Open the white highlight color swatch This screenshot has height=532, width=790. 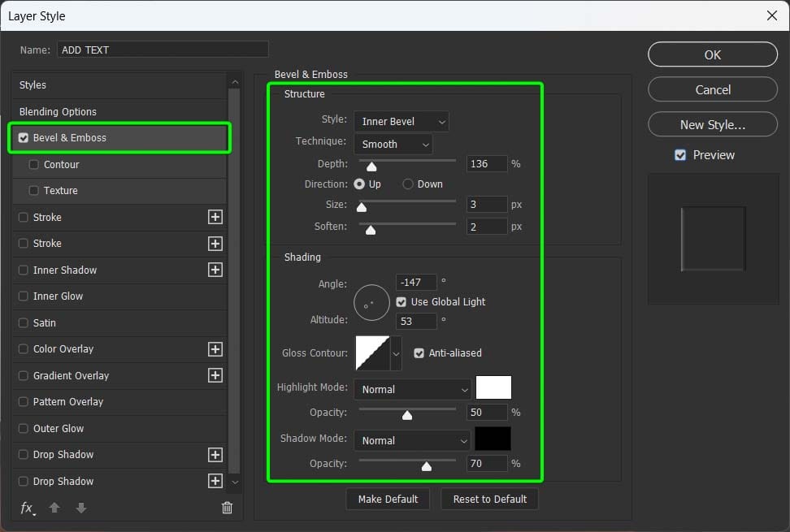493,387
